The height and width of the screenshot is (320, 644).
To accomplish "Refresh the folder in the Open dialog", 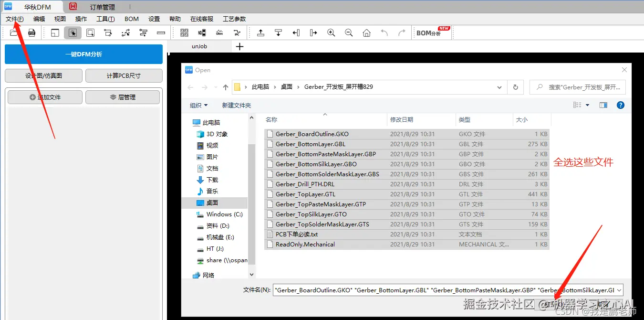I will [x=515, y=87].
